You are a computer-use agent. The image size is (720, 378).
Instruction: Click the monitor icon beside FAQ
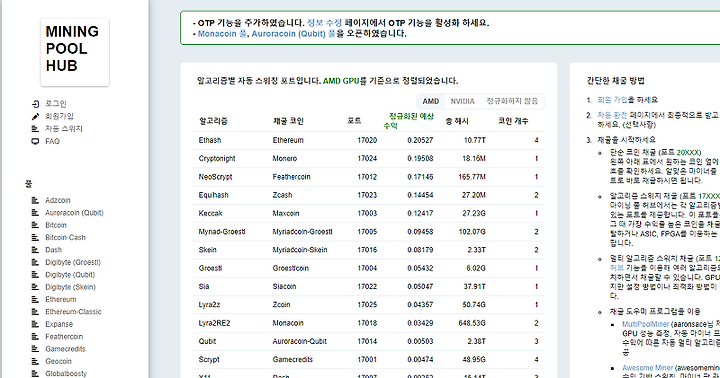35,141
